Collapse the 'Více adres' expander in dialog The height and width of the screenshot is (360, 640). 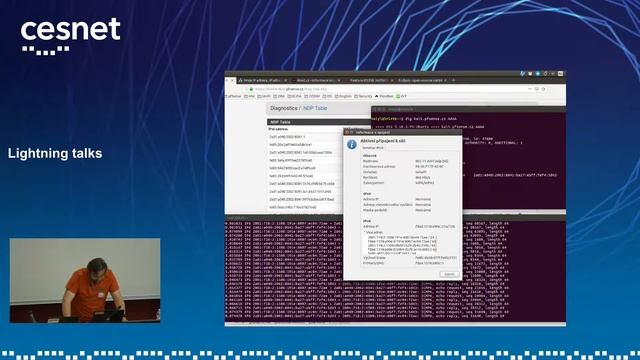click(x=373, y=232)
